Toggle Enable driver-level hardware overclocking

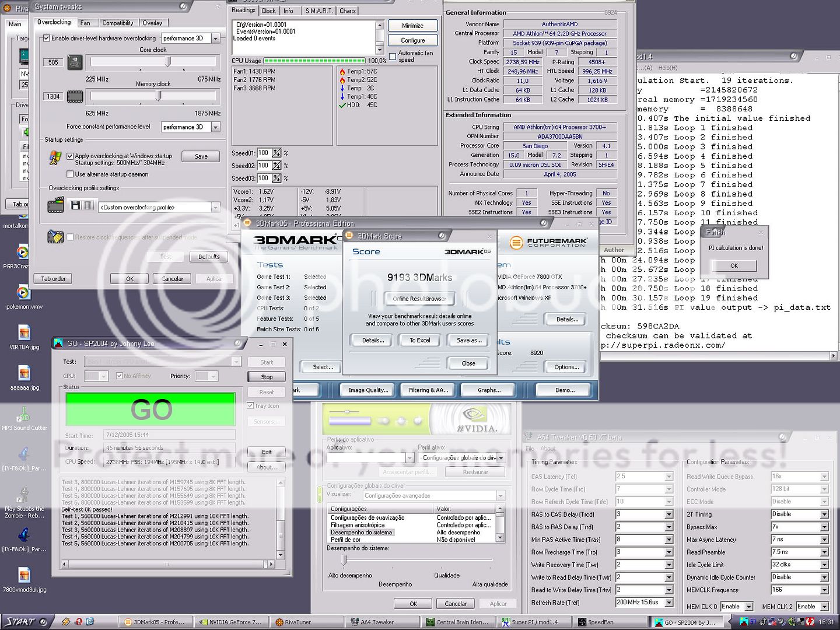point(47,38)
